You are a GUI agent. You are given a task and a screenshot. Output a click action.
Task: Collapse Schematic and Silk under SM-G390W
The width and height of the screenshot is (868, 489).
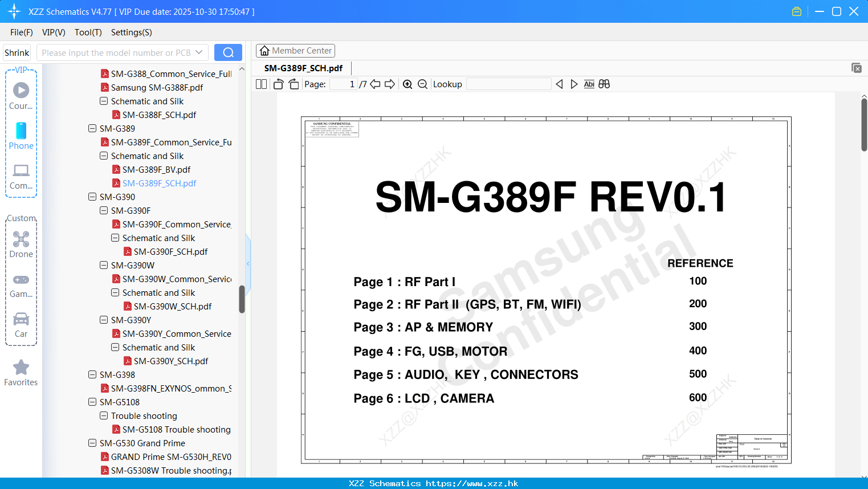[115, 292]
